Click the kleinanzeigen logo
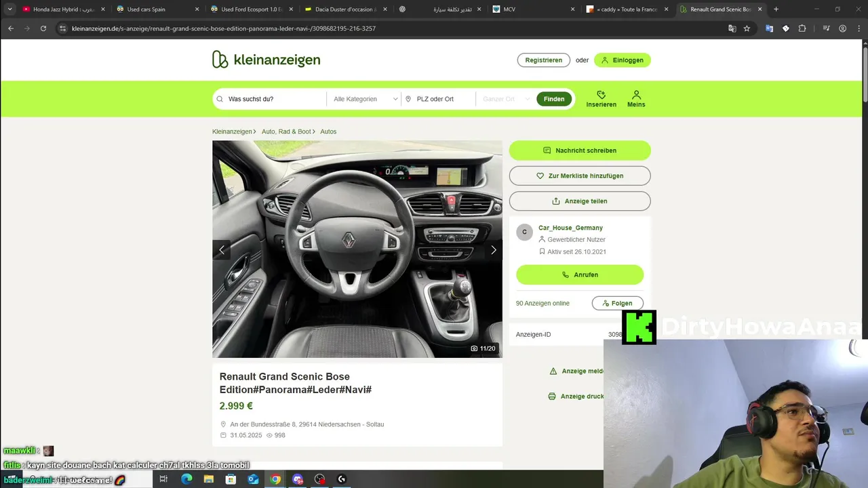Viewport: 868px width, 488px height. (266, 60)
